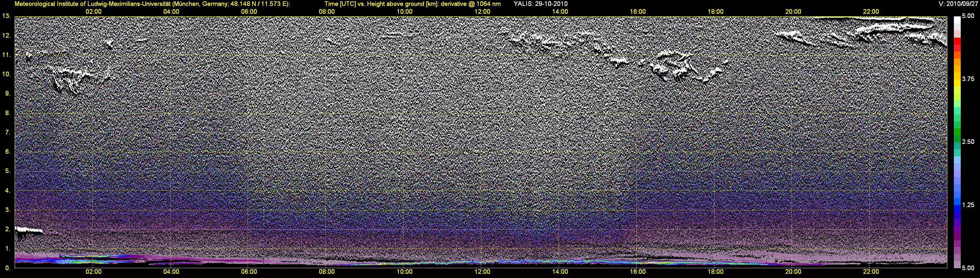Screen dimensions: 980x278
Task: Select the 04:00 label on the bottom time axis
Action: (x=171, y=272)
